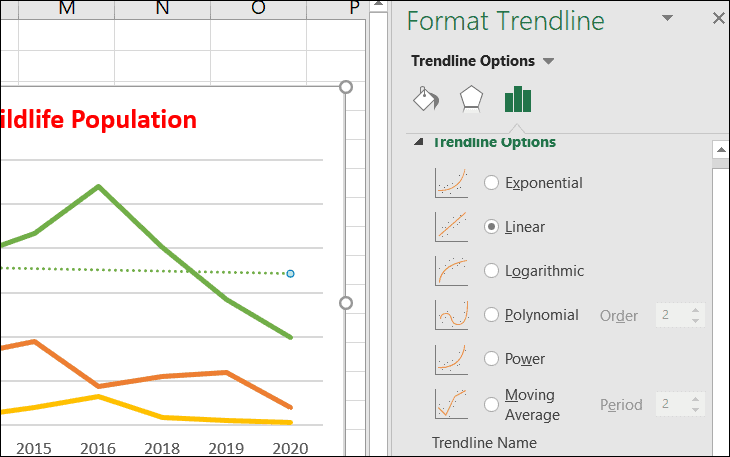Click the Polynomial trendline preview icon
This screenshot has height=457, width=730.
click(x=451, y=315)
